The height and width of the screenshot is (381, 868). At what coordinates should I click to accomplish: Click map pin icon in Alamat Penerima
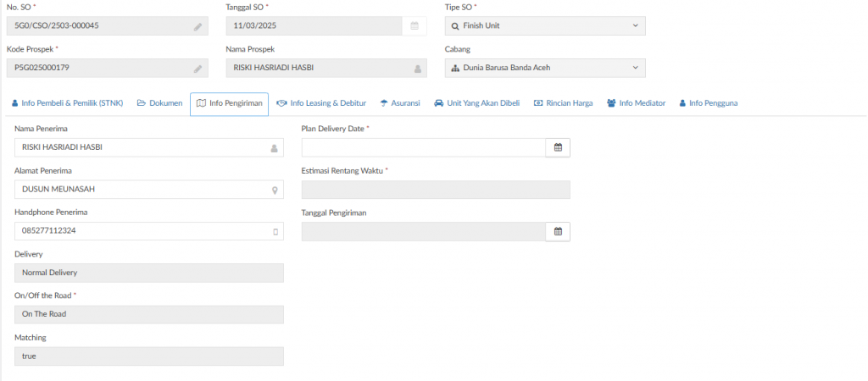coord(275,190)
